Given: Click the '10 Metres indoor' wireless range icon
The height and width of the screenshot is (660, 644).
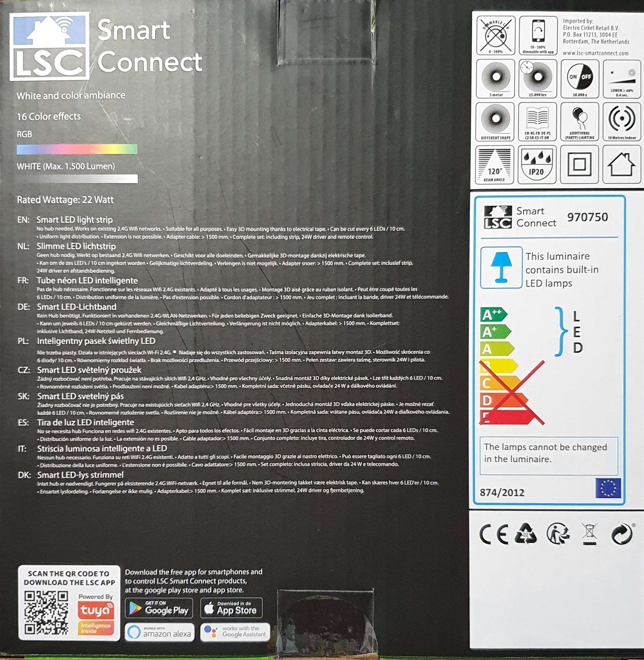Looking at the screenshot, I should coord(622,122).
